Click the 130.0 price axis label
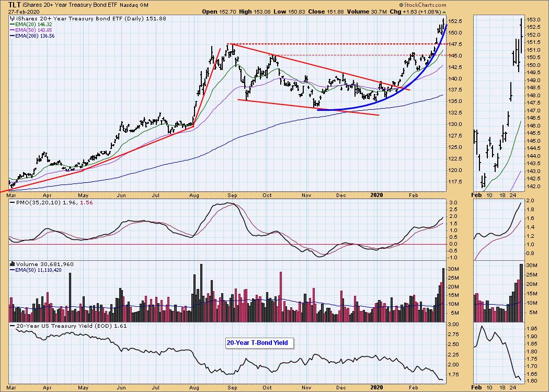549x392 pixels. coord(455,124)
